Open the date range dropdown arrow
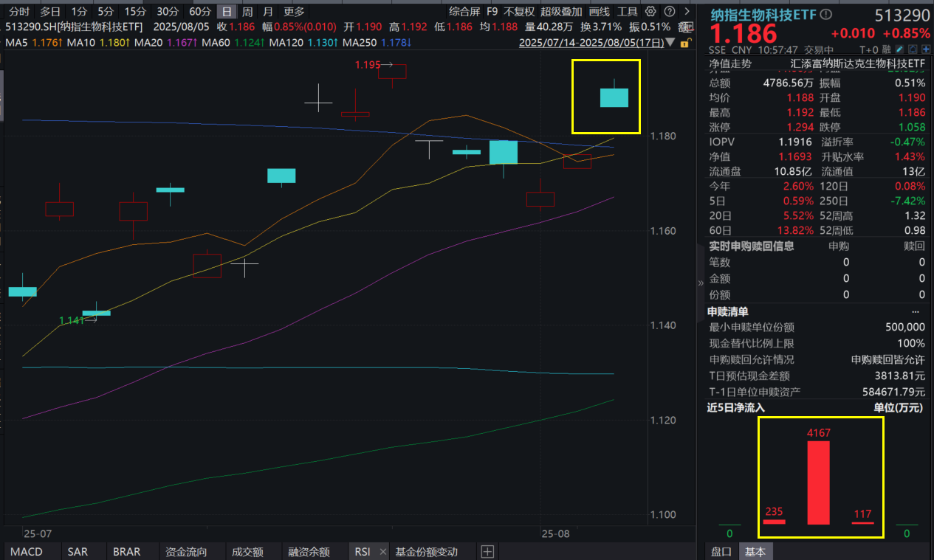Screen dimensions: 934x560 click(x=669, y=43)
